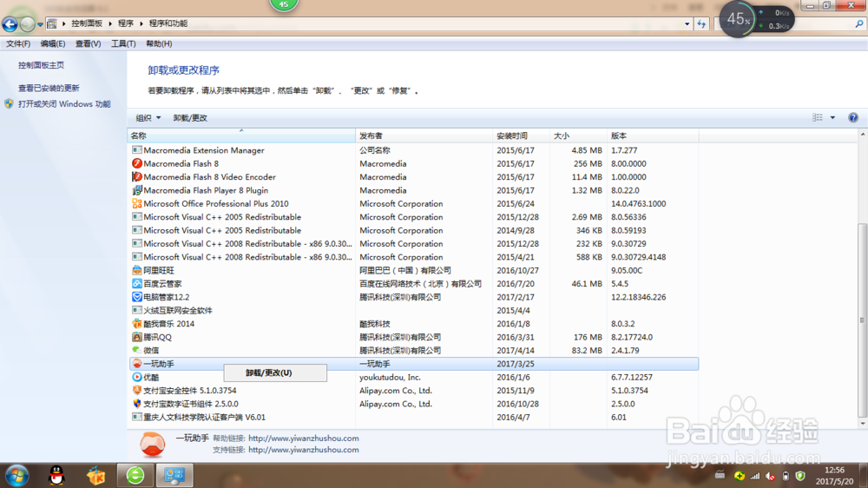Image resolution: width=868 pixels, height=488 pixels.
Task: Sort by the 版本 column header
Action: tap(654, 135)
